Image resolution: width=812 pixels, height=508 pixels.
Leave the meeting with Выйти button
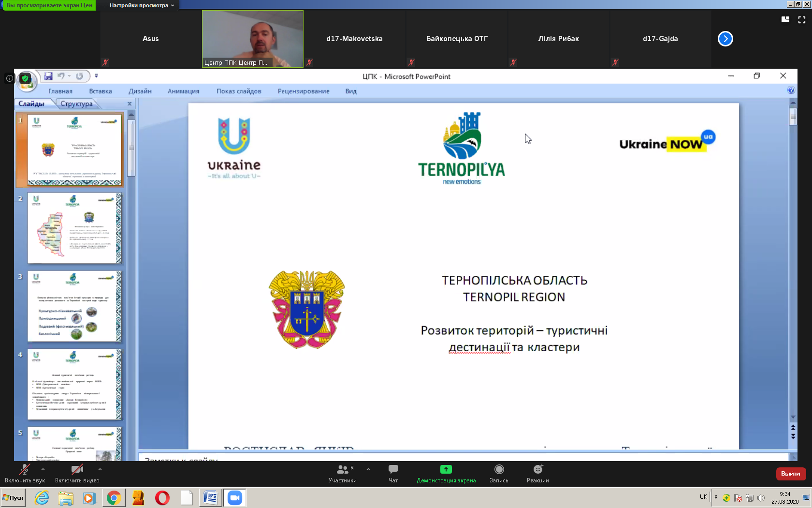pos(791,474)
